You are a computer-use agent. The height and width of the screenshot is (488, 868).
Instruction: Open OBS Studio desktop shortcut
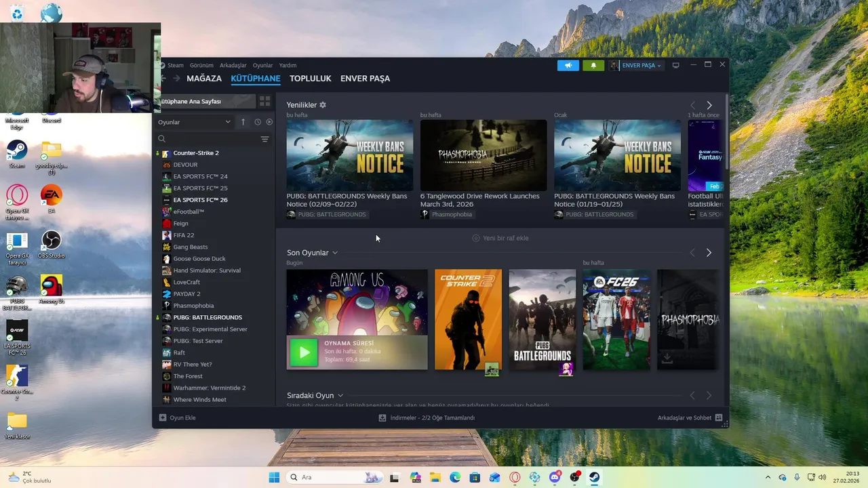tap(51, 245)
